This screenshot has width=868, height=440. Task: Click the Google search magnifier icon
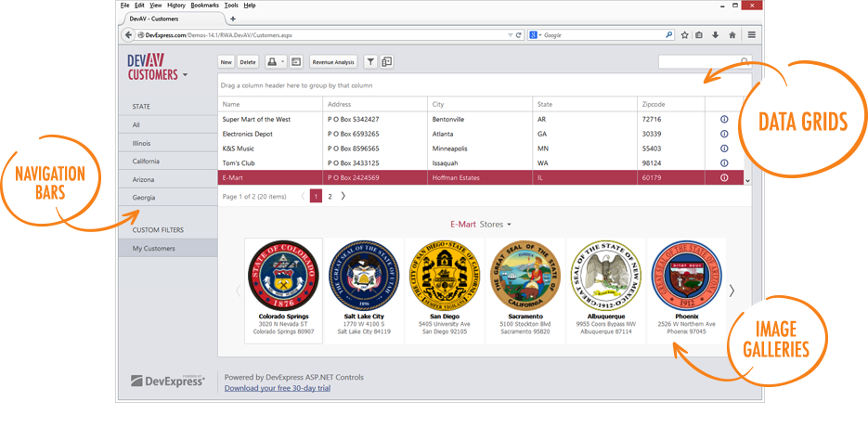(x=668, y=35)
